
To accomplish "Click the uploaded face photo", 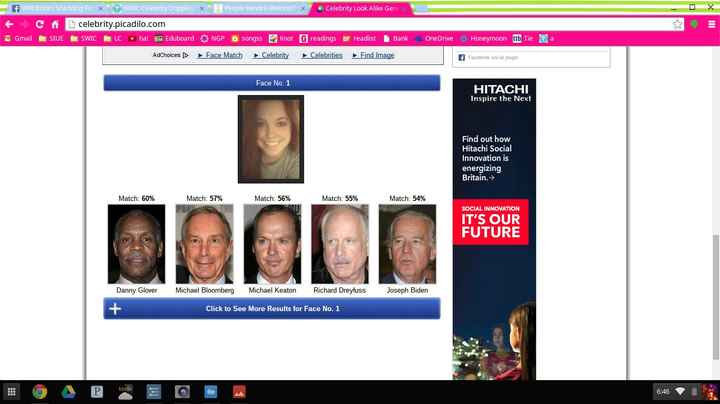I will pos(271,139).
